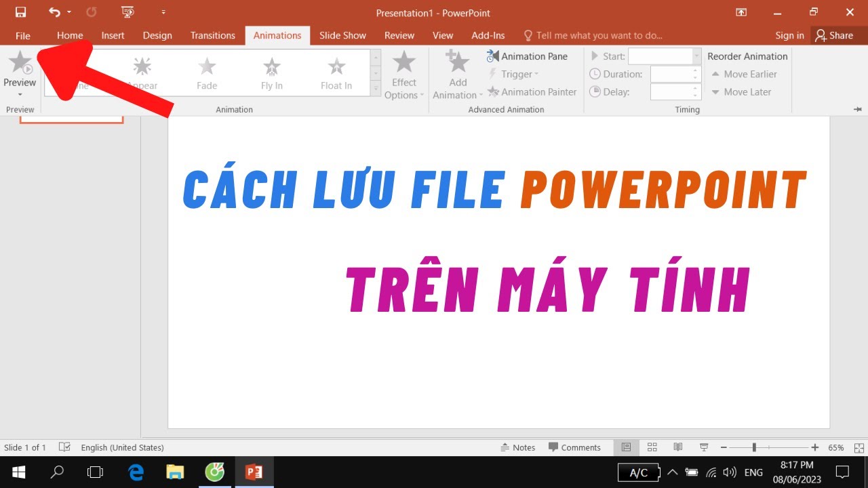
Task: Click the zoom out minus button
Action: coord(724,447)
